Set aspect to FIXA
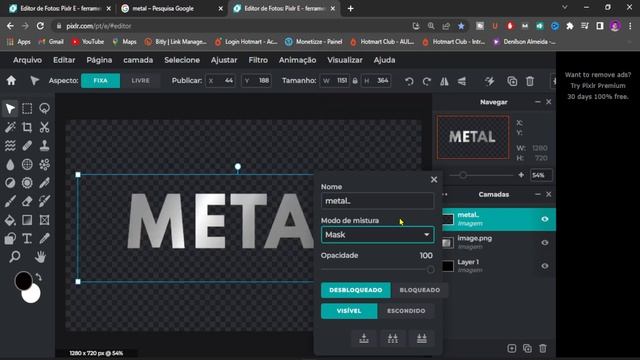This screenshot has width=640, height=360. click(x=100, y=81)
